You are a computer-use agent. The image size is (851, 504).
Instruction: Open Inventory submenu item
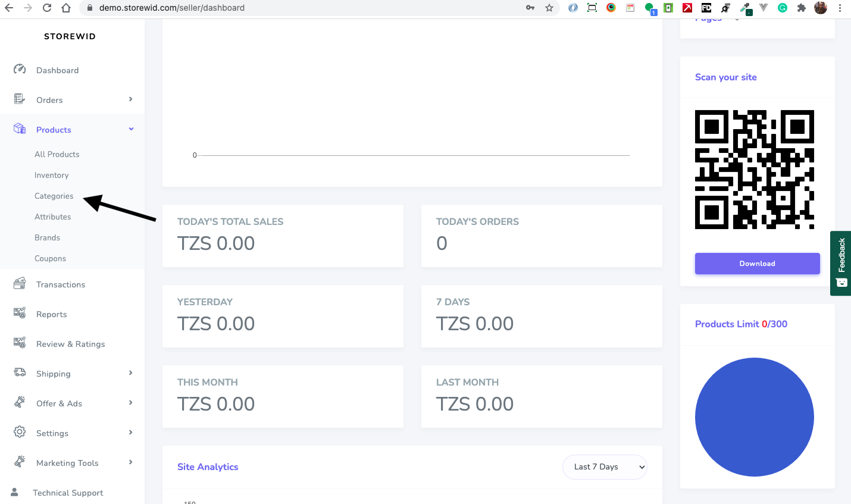point(52,175)
